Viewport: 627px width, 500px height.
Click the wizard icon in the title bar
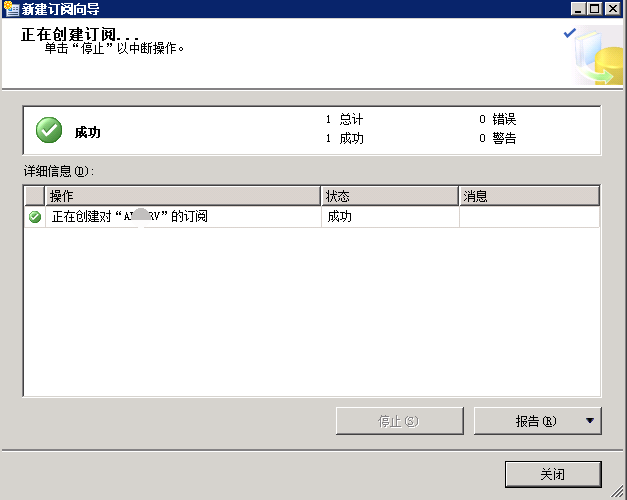click(11, 8)
